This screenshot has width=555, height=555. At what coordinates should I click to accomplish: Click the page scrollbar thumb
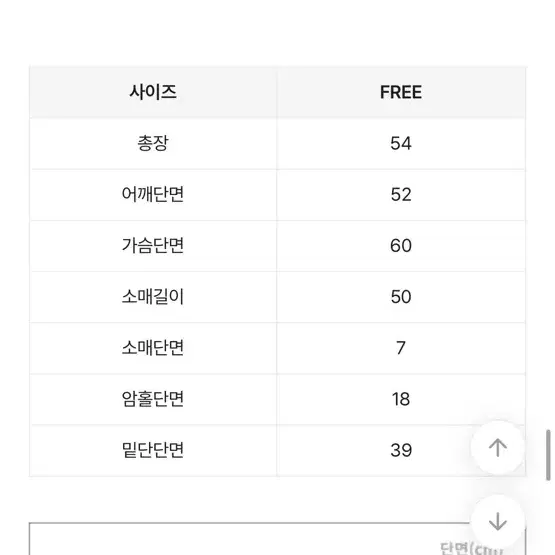(x=548, y=455)
